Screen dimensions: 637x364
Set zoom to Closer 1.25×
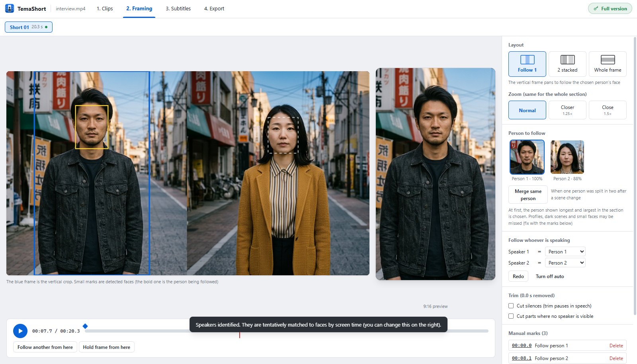[x=567, y=110]
